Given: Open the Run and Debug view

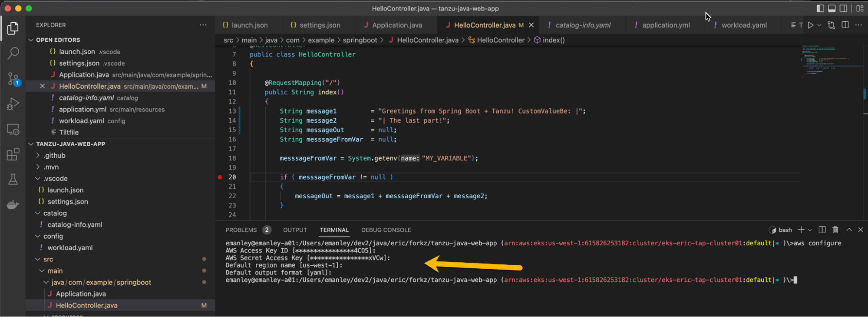Looking at the screenshot, I should point(13,104).
